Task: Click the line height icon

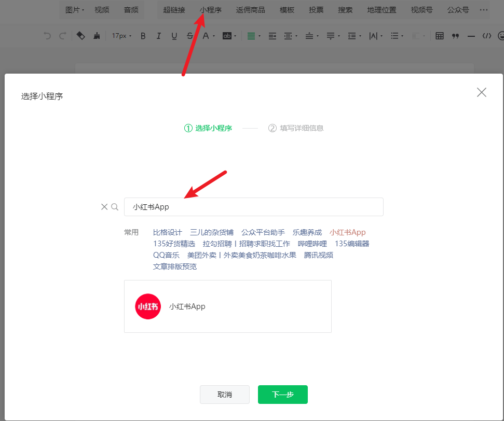Action: tap(352, 36)
